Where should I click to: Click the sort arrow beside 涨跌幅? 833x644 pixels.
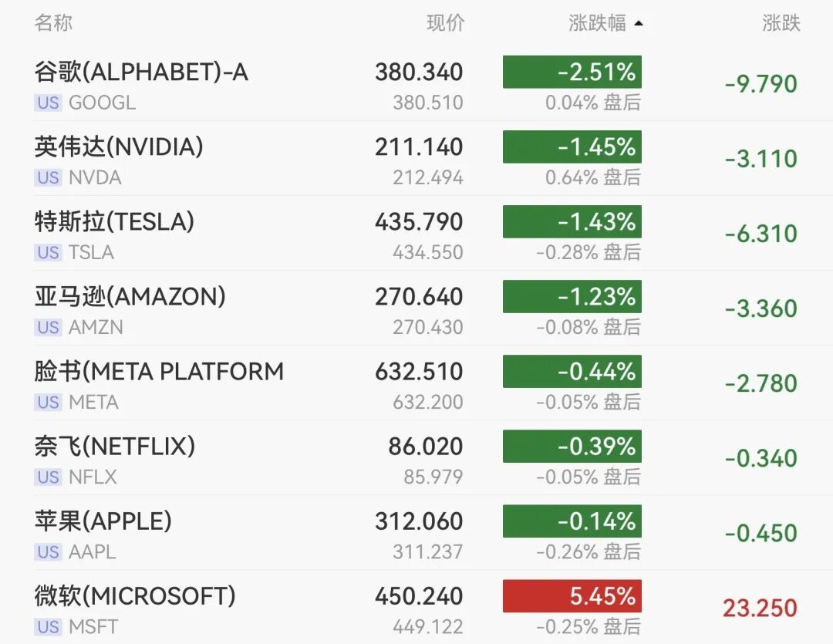(x=639, y=23)
